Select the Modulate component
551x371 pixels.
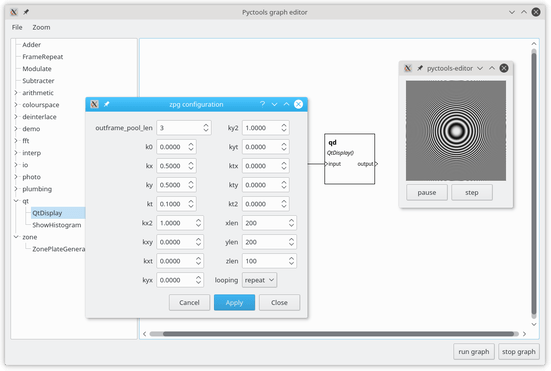coord(37,69)
